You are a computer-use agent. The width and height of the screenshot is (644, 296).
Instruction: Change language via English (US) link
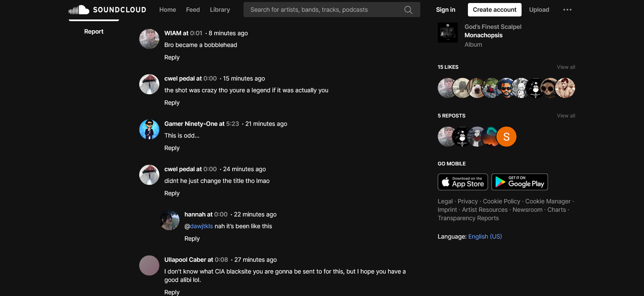(x=485, y=237)
